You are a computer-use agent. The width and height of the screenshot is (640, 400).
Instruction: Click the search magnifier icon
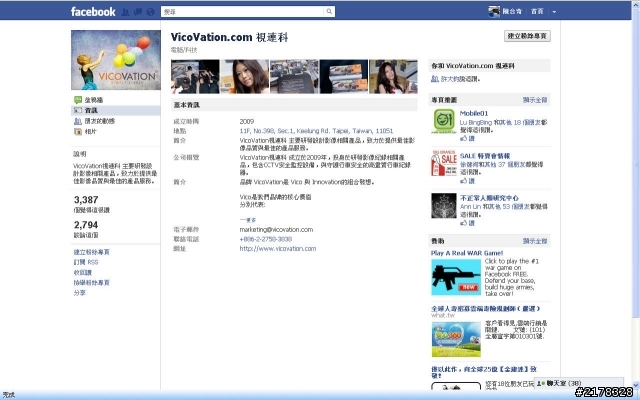[329, 11]
